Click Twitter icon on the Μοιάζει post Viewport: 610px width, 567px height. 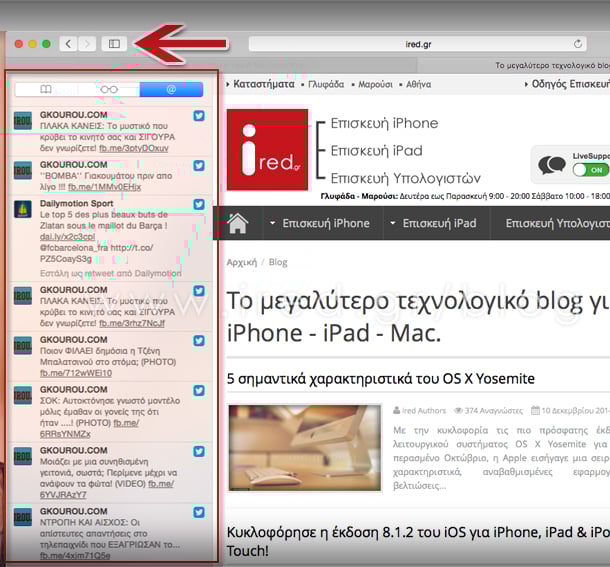[199, 451]
